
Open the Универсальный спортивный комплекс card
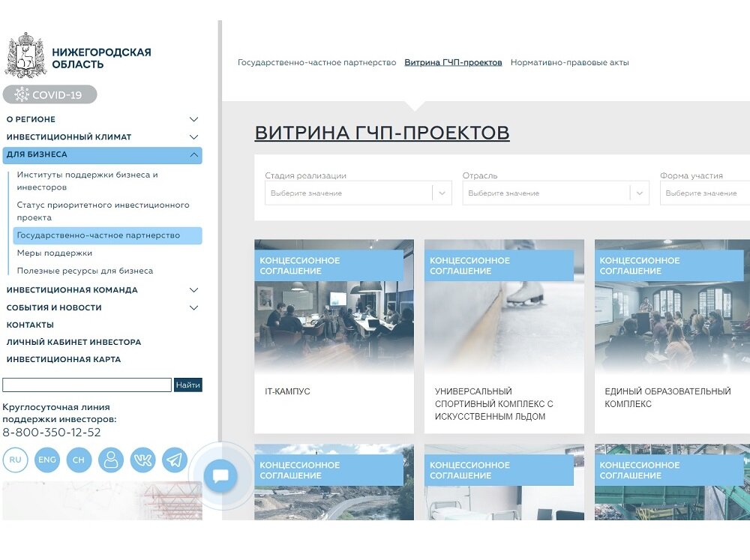pos(504,336)
